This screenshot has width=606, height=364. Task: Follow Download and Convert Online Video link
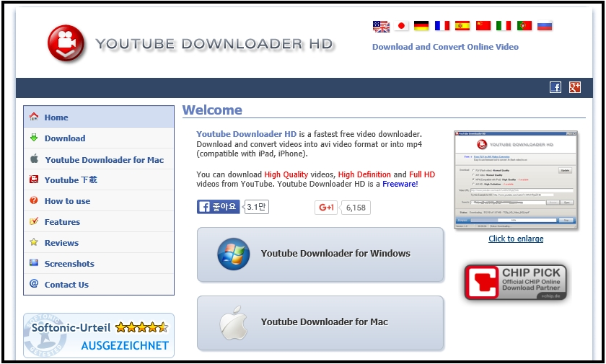[445, 47]
